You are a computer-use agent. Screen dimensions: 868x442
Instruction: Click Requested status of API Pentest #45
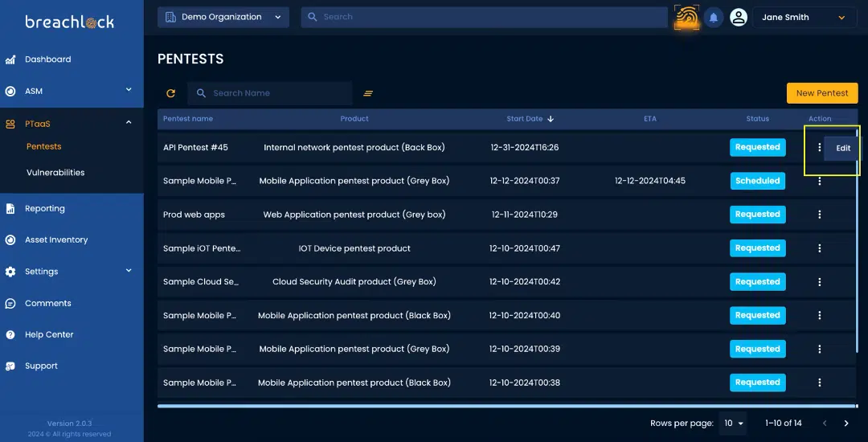point(757,147)
